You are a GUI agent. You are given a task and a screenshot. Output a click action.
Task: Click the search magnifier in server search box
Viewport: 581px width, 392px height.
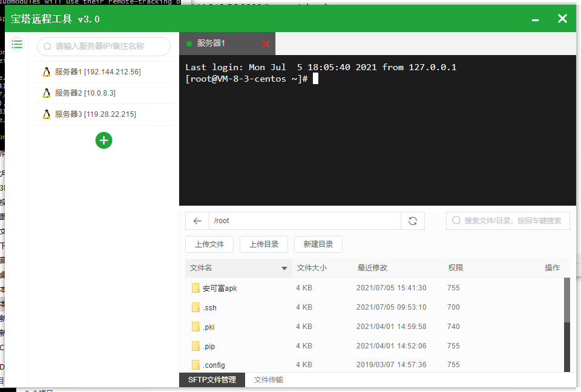(x=47, y=47)
